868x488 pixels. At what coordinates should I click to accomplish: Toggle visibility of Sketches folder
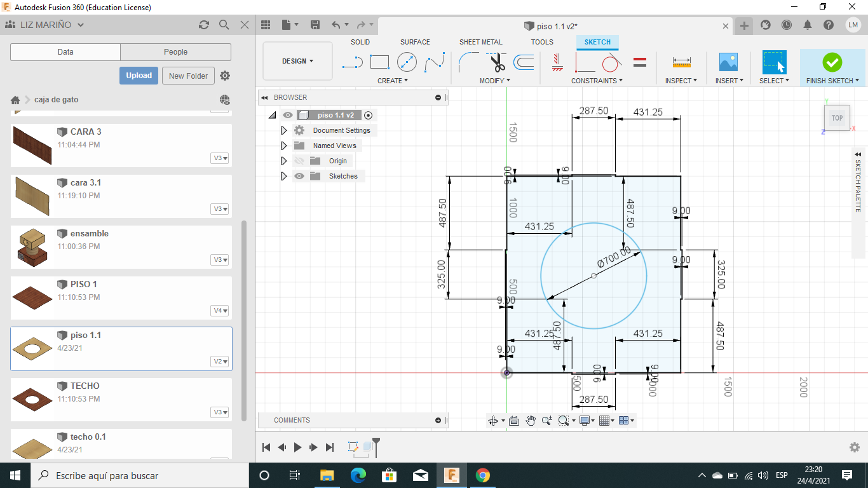(x=299, y=176)
